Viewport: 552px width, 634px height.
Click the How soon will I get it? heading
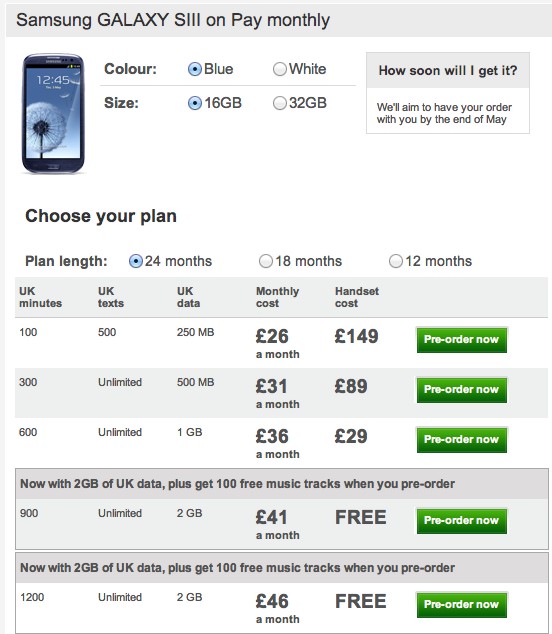(448, 71)
